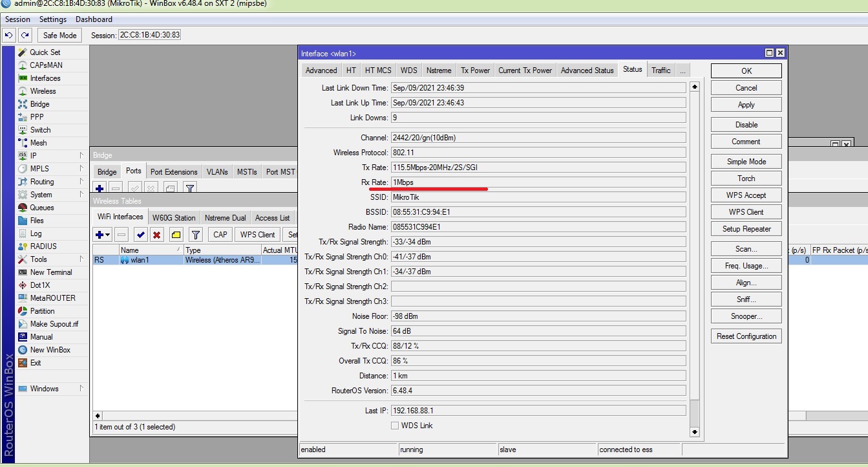Image resolution: width=868 pixels, height=467 pixels.
Task: Open Wireless in the sidebar
Action: coord(43,91)
